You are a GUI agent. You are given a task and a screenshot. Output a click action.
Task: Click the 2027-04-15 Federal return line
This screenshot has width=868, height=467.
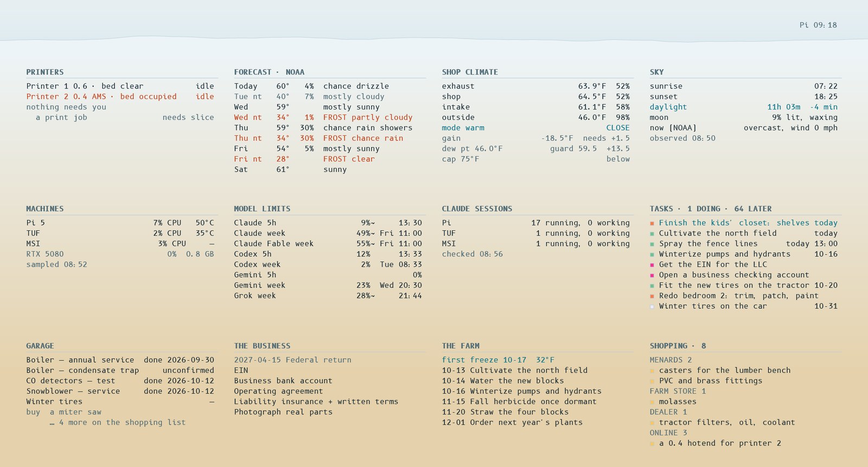click(292, 360)
